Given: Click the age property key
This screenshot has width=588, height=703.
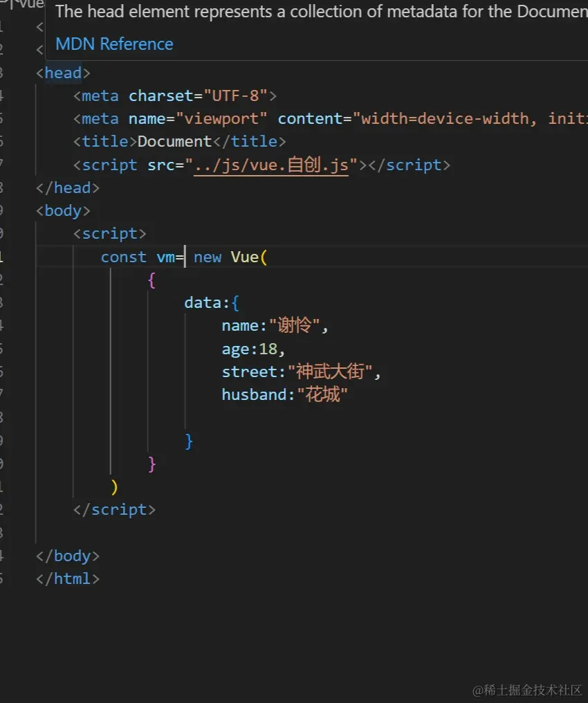Looking at the screenshot, I should pyautogui.click(x=235, y=349).
